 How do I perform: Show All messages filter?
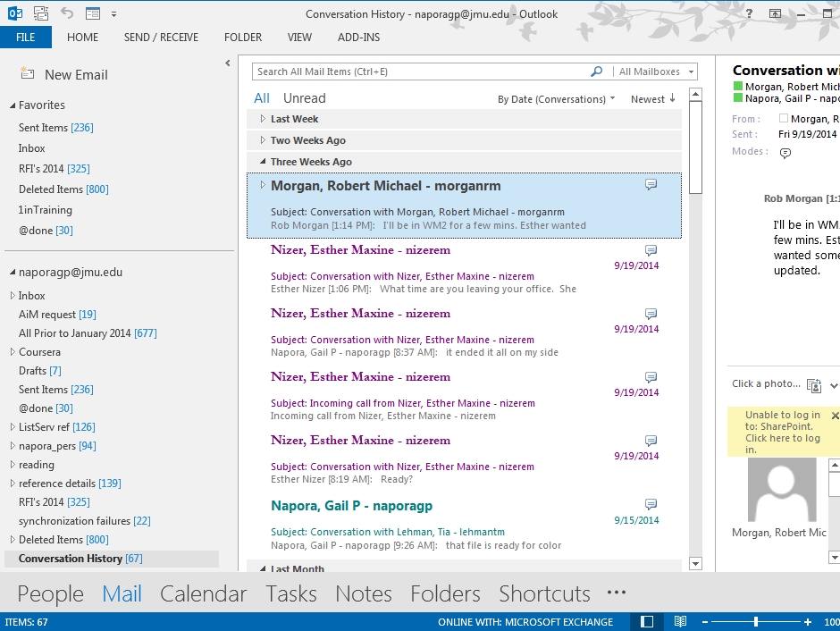click(262, 98)
